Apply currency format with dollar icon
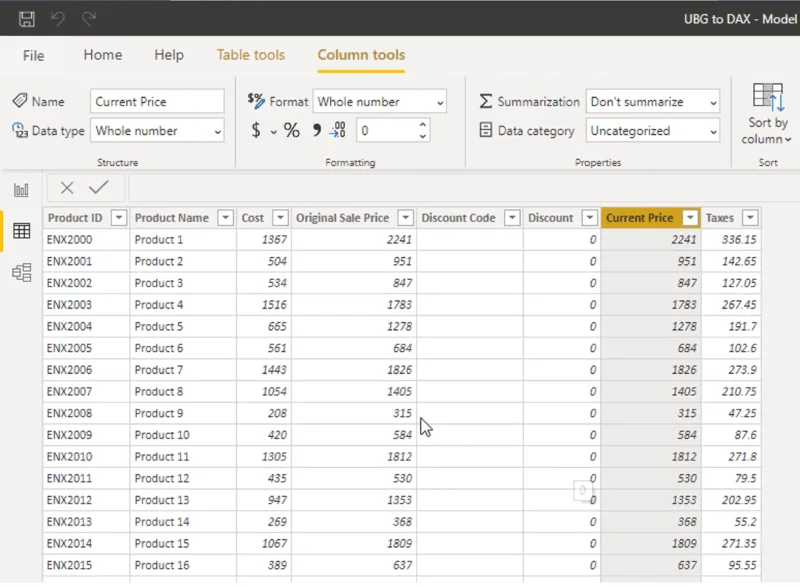Image resolution: width=800 pixels, height=587 pixels. pos(256,130)
